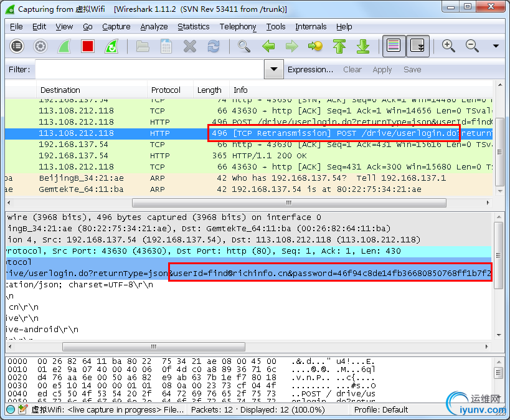
Task: Click expert info circle icon in status bar
Action: 11,409
